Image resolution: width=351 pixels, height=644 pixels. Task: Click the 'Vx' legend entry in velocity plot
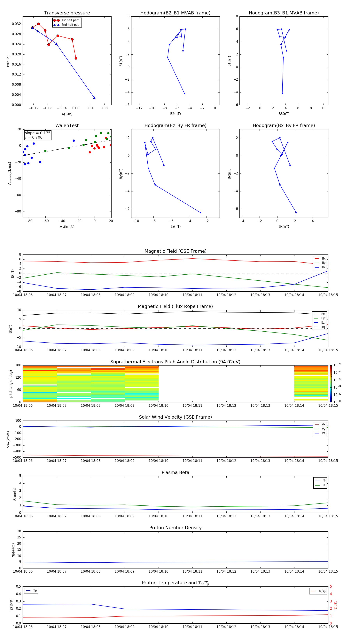[x=320, y=424]
